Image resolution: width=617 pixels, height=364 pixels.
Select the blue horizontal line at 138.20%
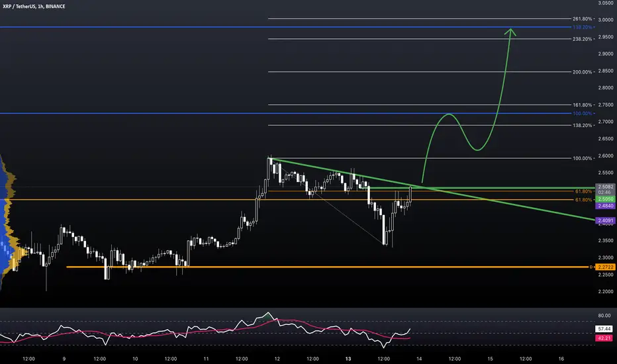(285, 27)
